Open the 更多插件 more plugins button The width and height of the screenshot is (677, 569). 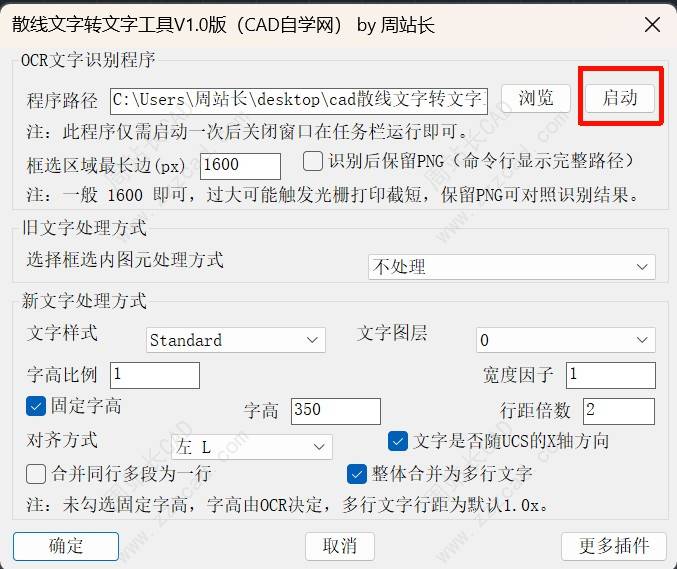[614, 546]
